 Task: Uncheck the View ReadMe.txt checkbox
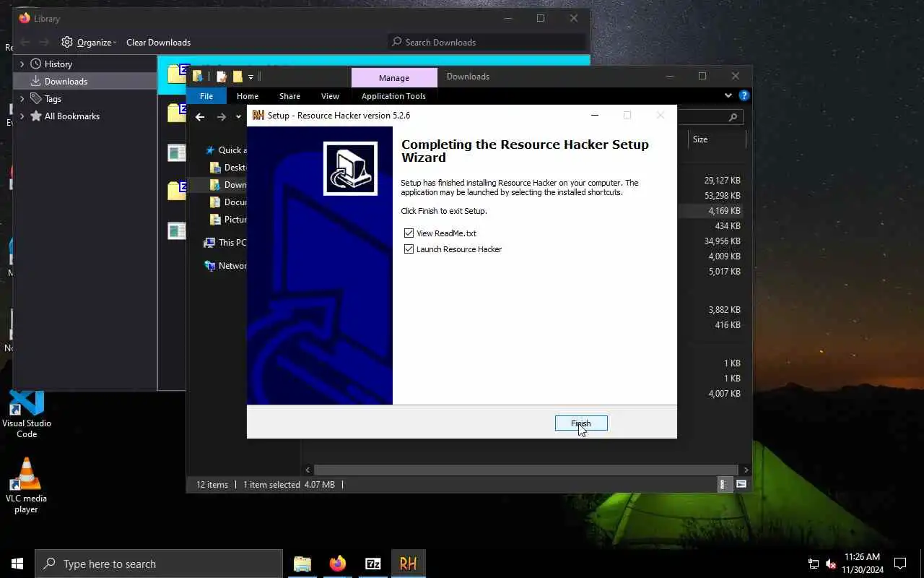coord(409,233)
